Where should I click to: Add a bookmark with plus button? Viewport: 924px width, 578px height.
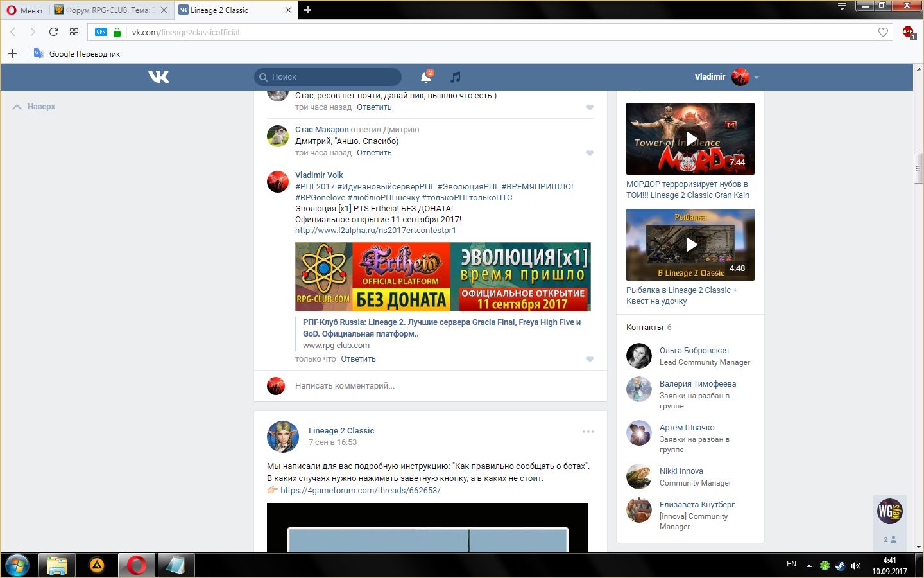(12, 53)
